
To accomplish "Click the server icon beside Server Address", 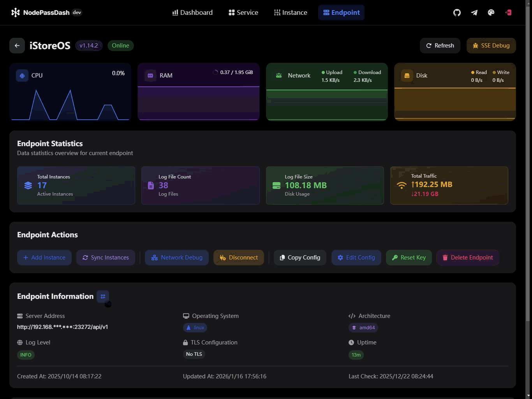I will click(x=20, y=316).
